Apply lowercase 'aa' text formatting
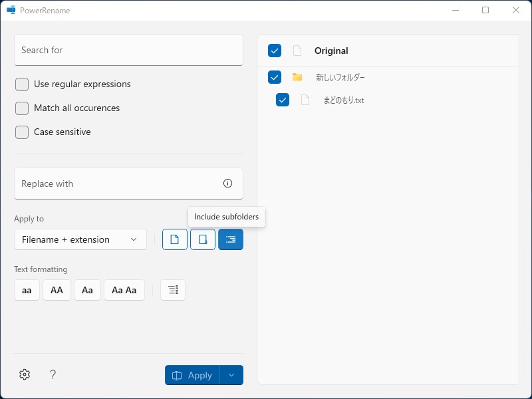The width and height of the screenshot is (532, 399). 27,290
